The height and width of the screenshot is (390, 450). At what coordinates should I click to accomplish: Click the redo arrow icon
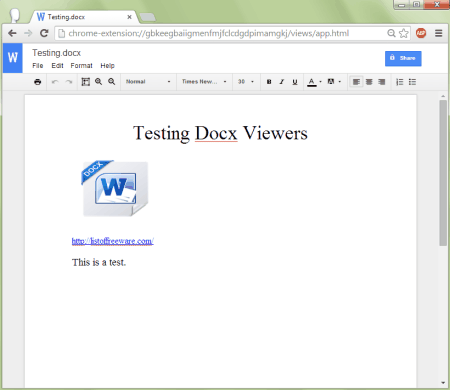click(69, 82)
